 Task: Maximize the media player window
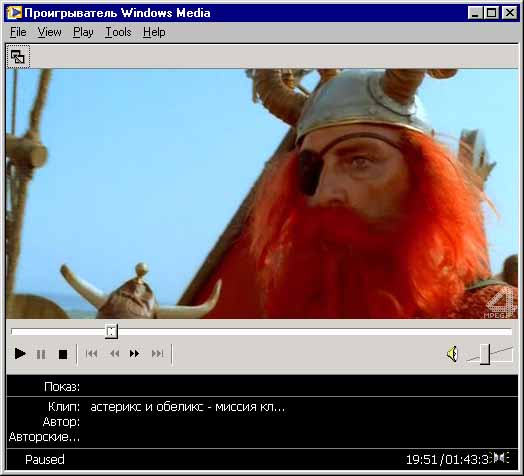tap(491, 13)
